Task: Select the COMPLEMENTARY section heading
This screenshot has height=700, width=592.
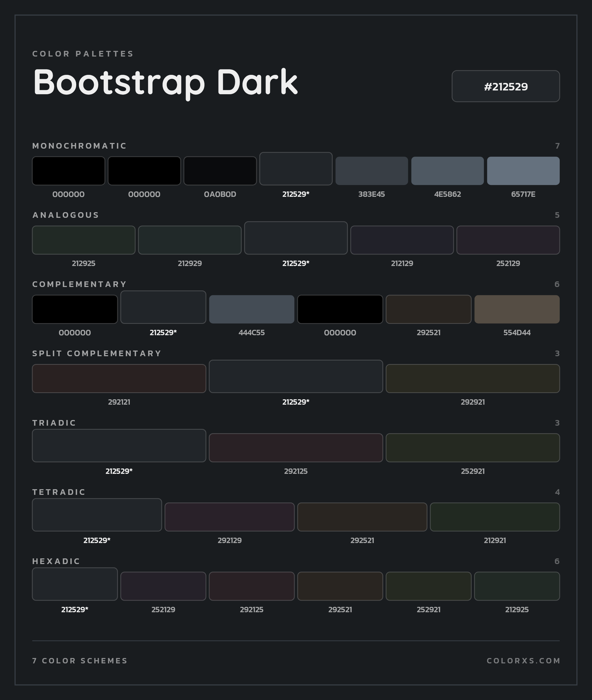Action: tap(79, 284)
